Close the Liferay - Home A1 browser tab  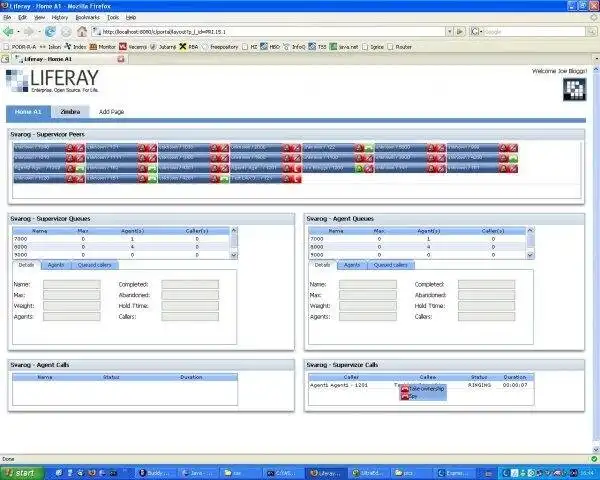(x=121, y=59)
